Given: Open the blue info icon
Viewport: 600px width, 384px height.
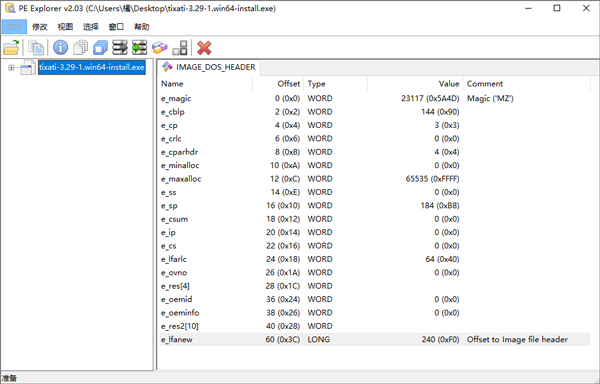Looking at the screenshot, I should 60,47.
